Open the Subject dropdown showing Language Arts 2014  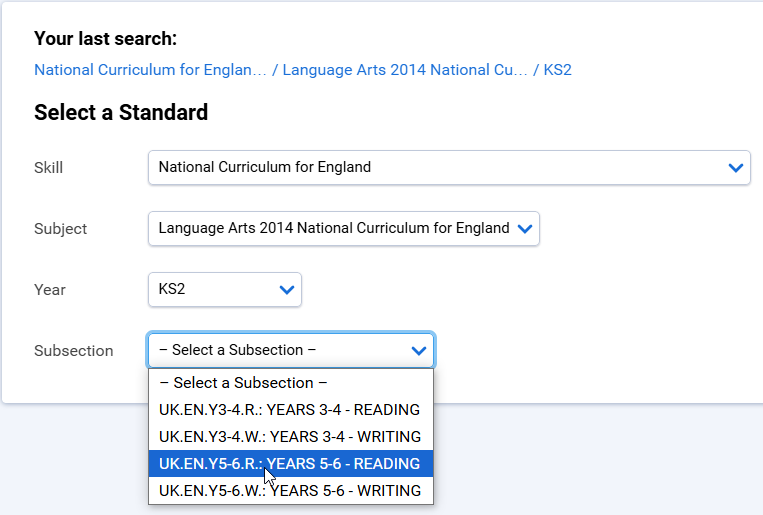pyautogui.click(x=344, y=228)
